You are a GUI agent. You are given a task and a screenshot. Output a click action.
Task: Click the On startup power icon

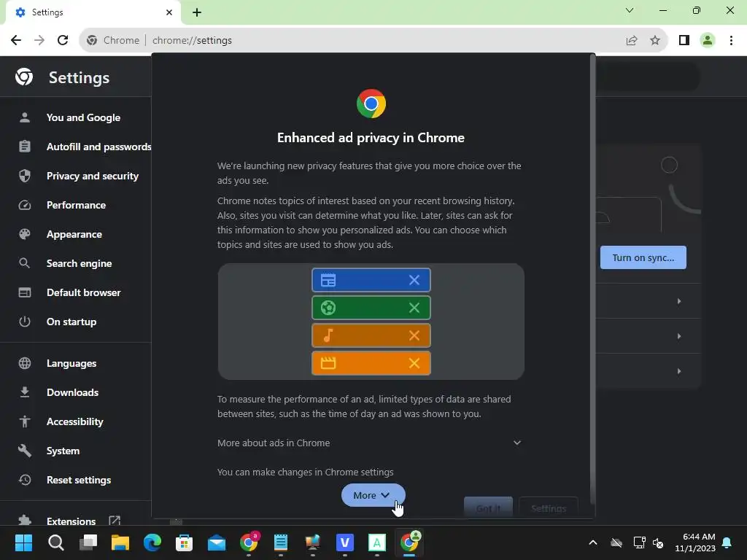coord(25,322)
